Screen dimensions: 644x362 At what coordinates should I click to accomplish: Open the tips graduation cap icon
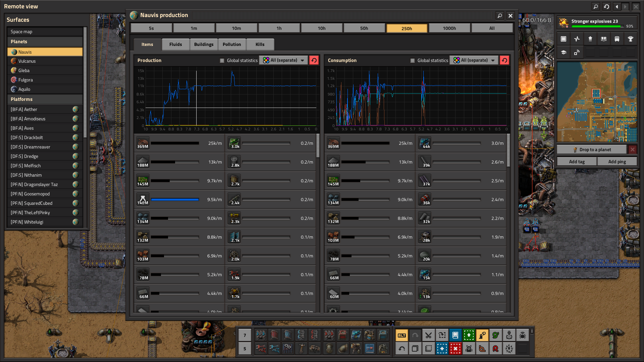(563, 52)
